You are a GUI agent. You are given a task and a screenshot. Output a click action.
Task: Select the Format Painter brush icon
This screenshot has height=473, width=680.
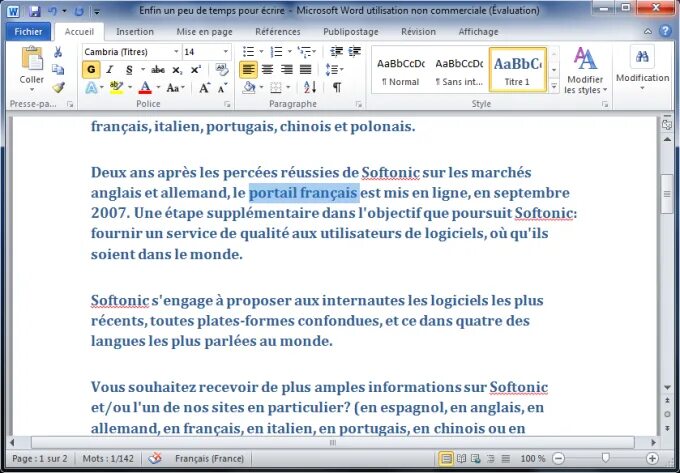[58, 88]
